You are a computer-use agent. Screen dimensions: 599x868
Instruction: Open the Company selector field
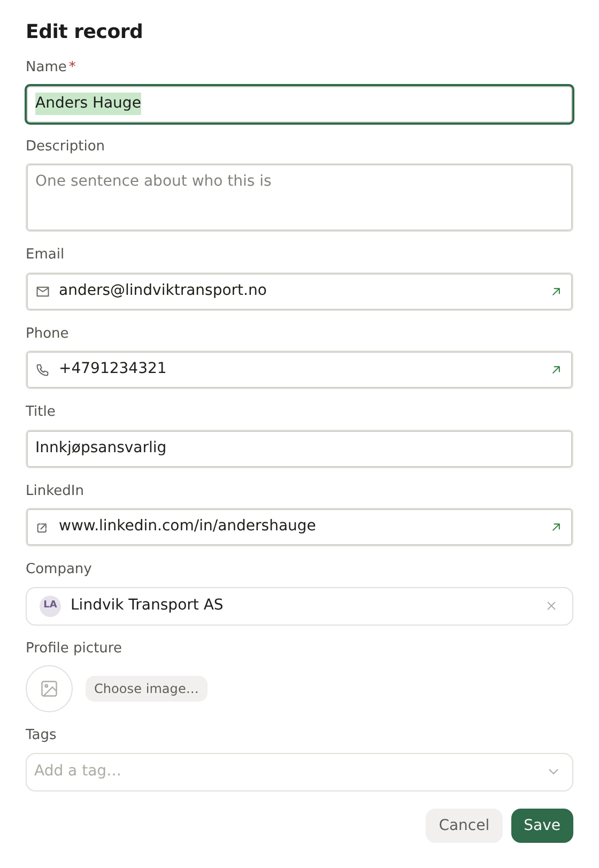299,606
